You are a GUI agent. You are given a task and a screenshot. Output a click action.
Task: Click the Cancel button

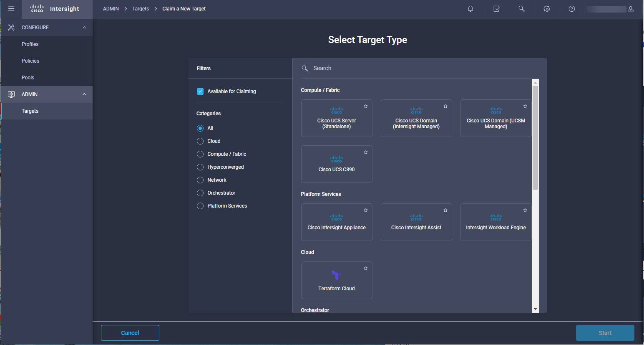click(x=130, y=333)
